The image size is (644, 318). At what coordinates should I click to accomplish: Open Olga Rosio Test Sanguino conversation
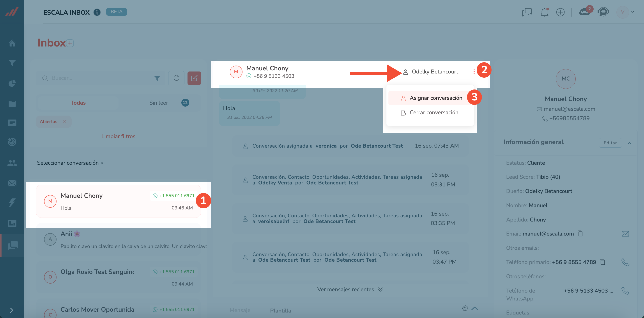[x=119, y=277]
